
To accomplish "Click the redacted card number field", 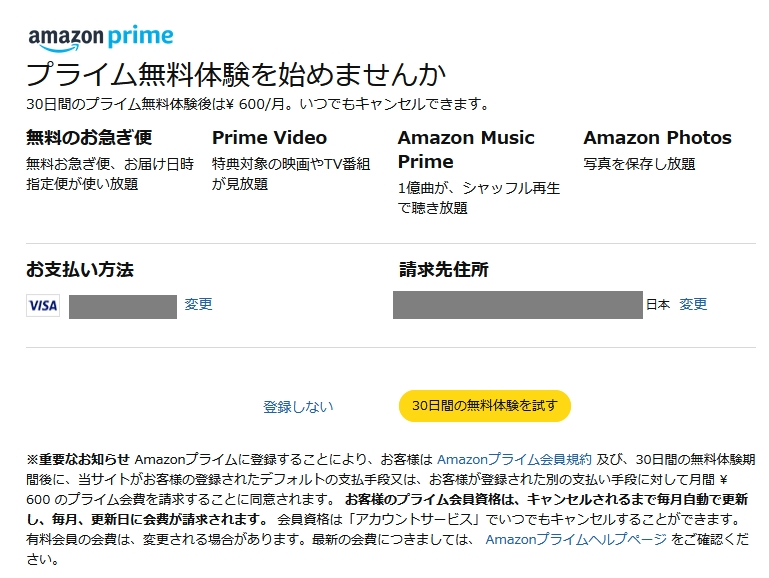I will (x=123, y=306).
